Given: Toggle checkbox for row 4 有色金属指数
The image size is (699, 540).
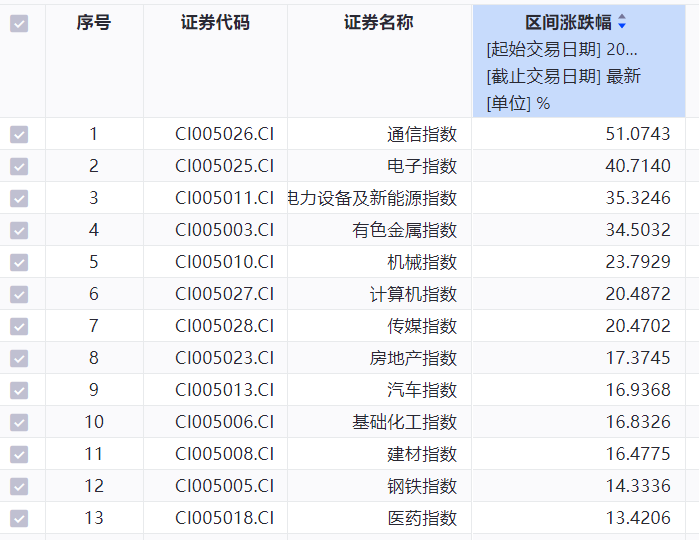Looking at the screenshot, I should 19,230.
